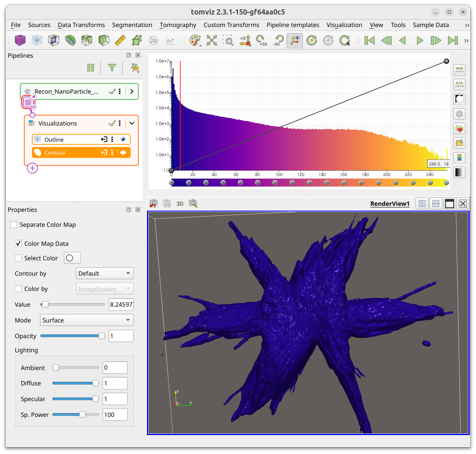Click the play animation button
The image size is (476, 454).
pos(419,40)
